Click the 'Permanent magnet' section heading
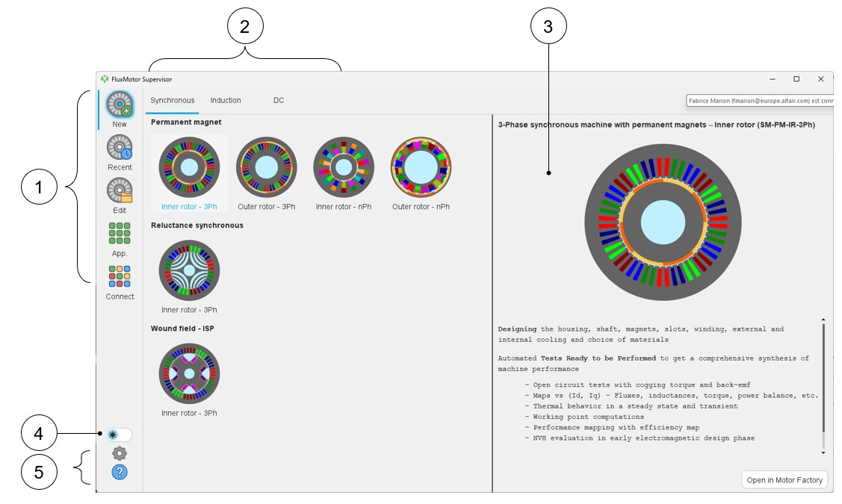This screenshot has height=504, width=842. (186, 122)
